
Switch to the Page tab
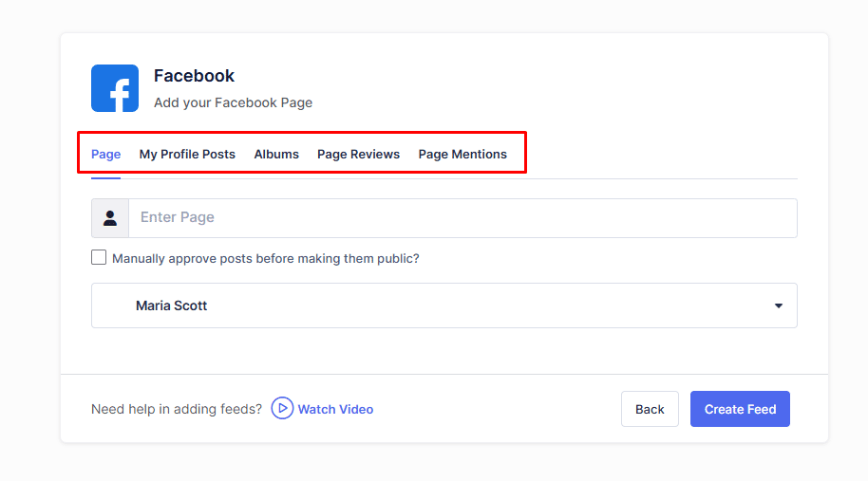point(105,154)
